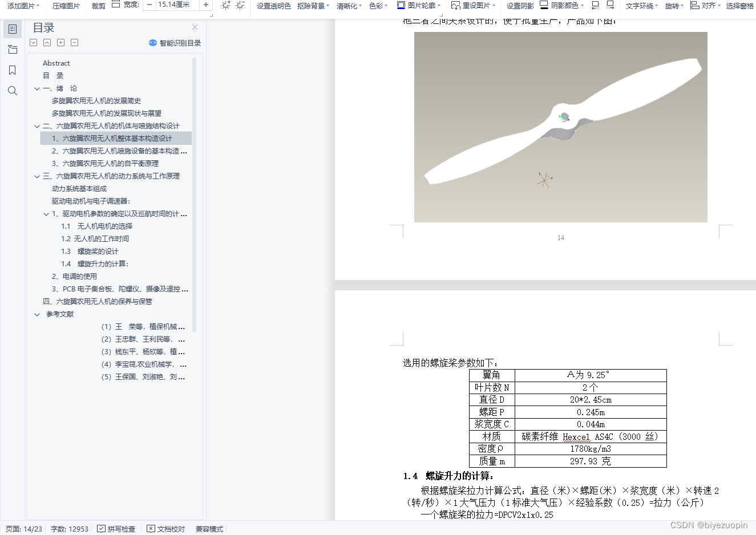Open the 抠除背景 dropdown
The image size is (756, 535).
pyautogui.click(x=313, y=6)
